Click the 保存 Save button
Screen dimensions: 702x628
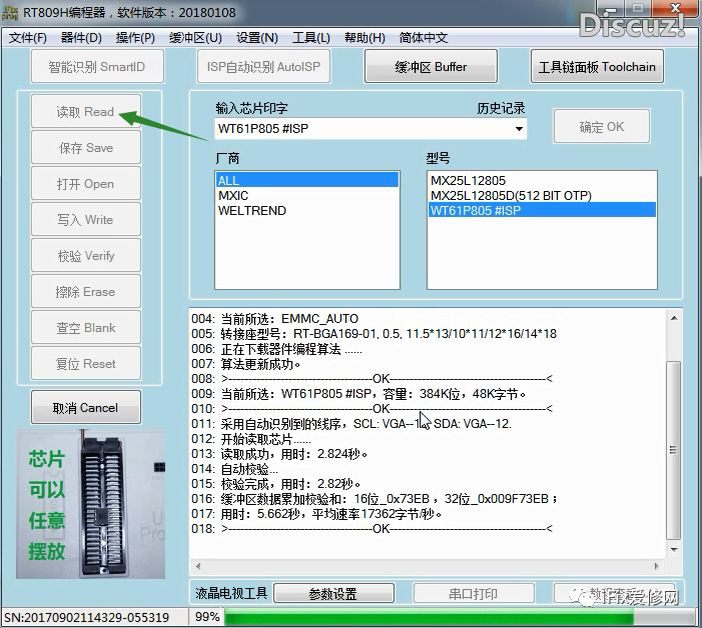(86, 148)
